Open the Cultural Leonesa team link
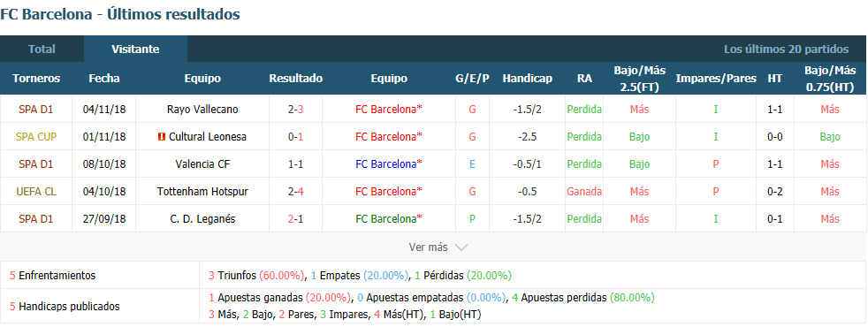This screenshot has width=868, height=327. (208, 137)
